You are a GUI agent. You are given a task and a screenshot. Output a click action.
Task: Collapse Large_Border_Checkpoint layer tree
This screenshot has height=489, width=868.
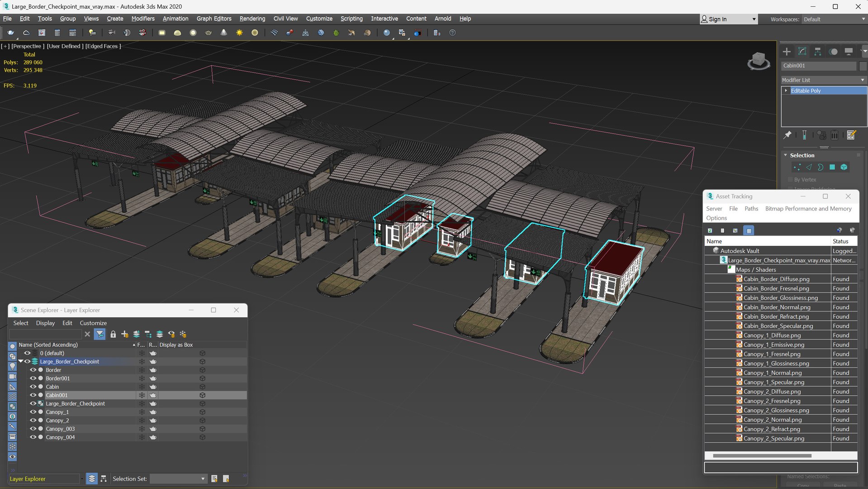coord(21,361)
